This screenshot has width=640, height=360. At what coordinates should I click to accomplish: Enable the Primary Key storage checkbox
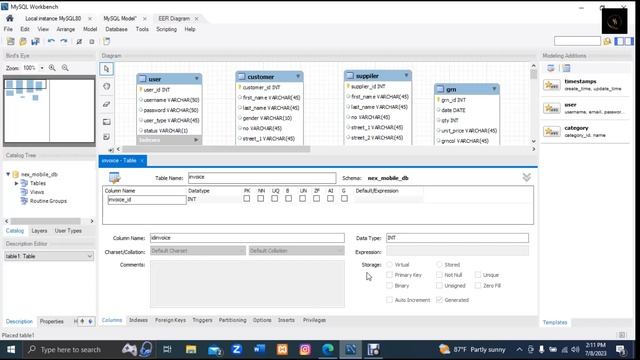(389, 275)
